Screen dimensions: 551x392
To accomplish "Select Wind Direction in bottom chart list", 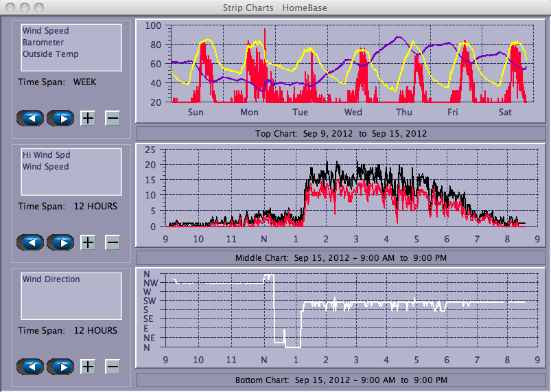I will tap(51, 279).
